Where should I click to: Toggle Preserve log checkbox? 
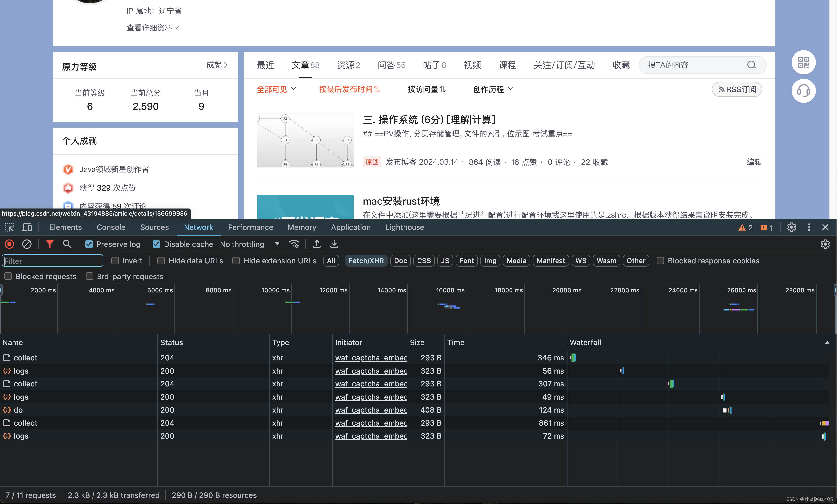pyautogui.click(x=89, y=244)
